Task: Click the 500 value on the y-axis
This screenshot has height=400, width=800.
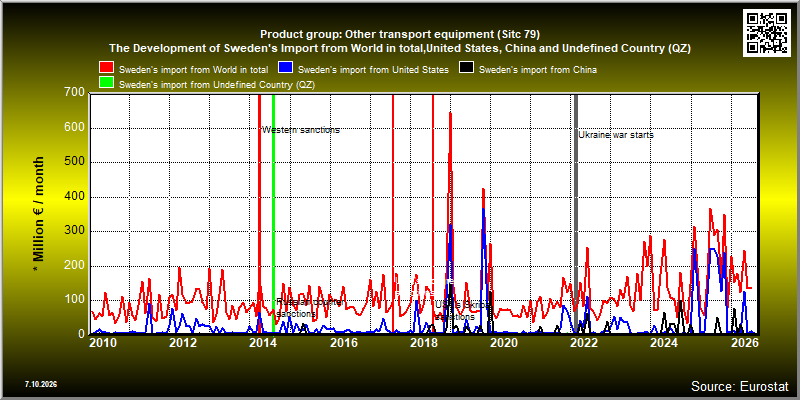Action: [x=74, y=162]
